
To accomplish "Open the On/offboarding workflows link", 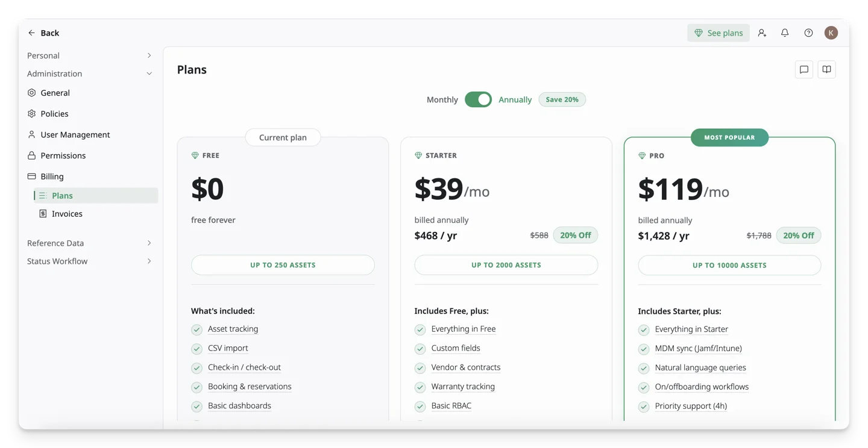I will (x=702, y=387).
